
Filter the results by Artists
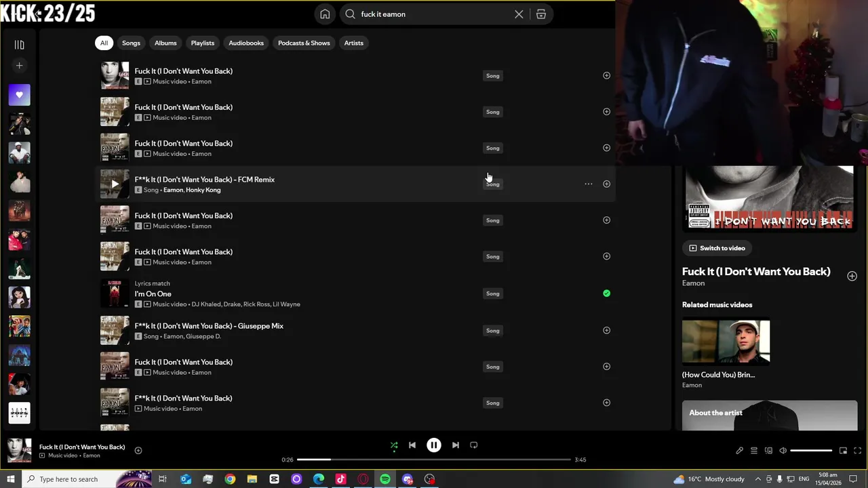tap(354, 43)
